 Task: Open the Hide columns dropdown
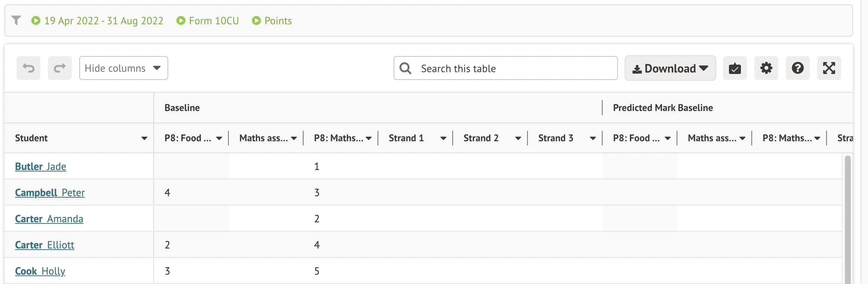123,68
